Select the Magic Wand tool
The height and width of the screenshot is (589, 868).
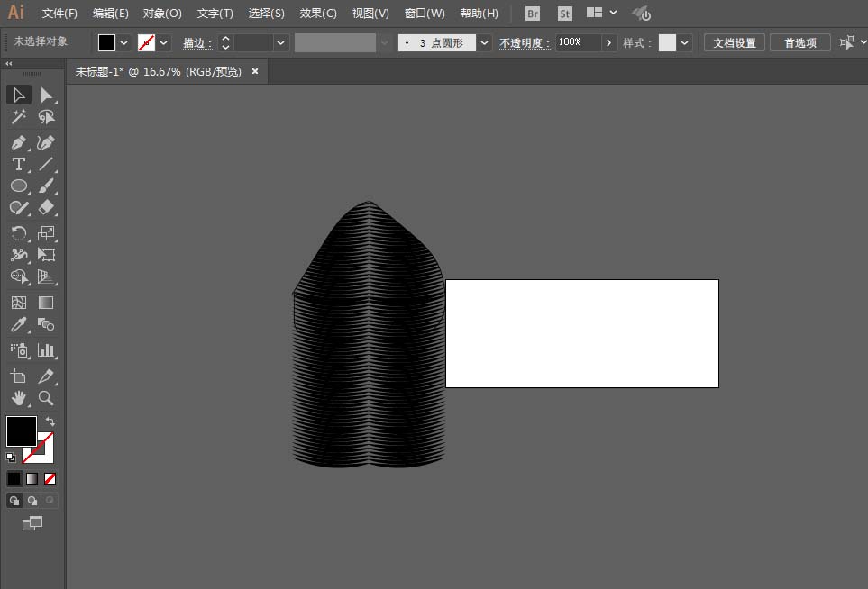tap(18, 117)
